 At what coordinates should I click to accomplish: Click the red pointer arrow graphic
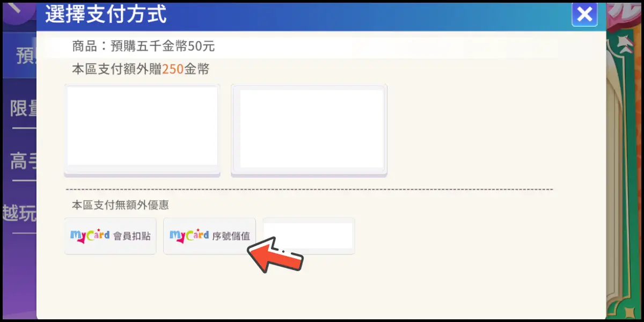275,254
